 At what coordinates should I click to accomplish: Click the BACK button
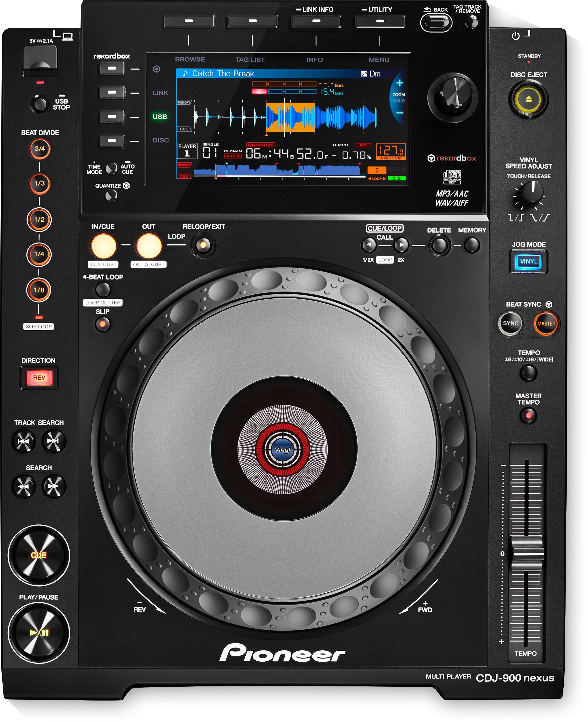click(436, 23)
